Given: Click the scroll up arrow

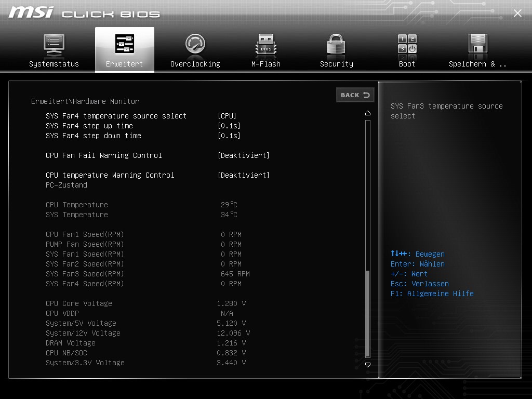Looking at the screenshot, I should [x=368, y=113].
